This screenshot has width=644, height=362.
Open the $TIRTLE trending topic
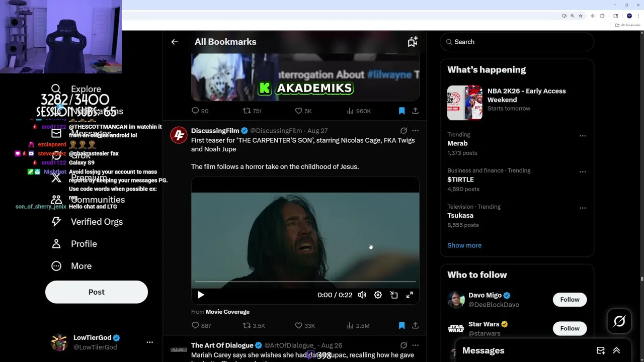pyautogui.click(x=460, y=179)
